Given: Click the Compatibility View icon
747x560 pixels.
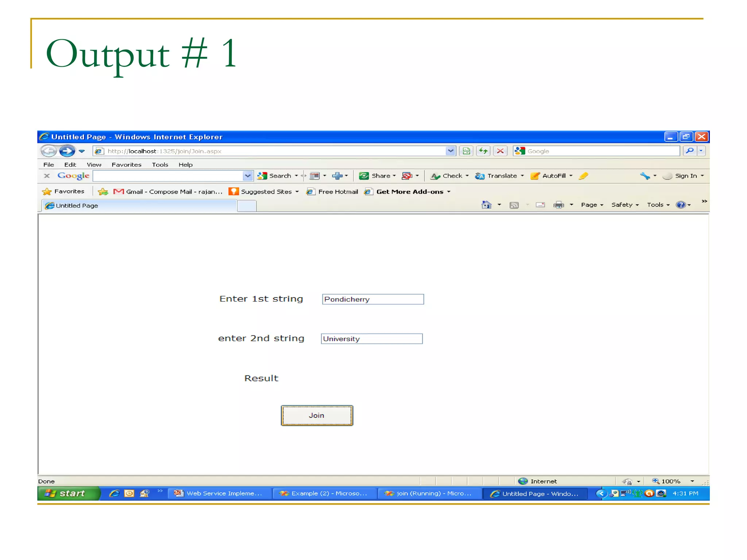Looking at the screenshot, I should tap(466, 151).
